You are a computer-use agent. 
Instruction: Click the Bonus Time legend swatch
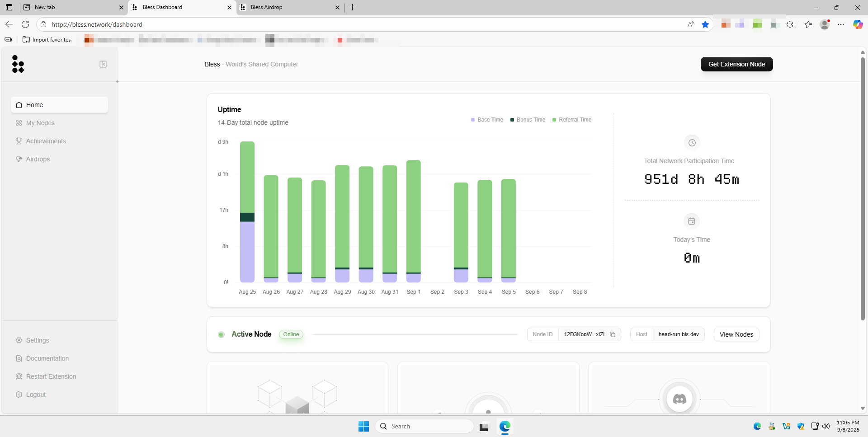pos(512,120)
